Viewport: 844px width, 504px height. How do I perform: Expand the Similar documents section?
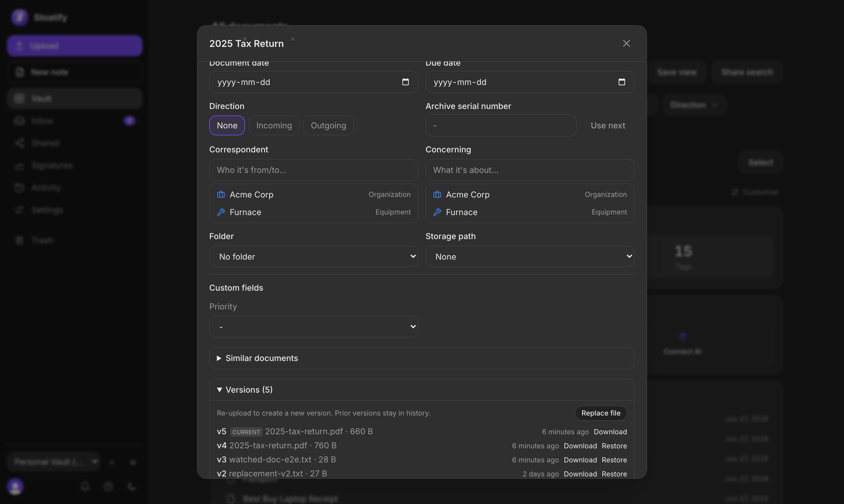[422, 358]
